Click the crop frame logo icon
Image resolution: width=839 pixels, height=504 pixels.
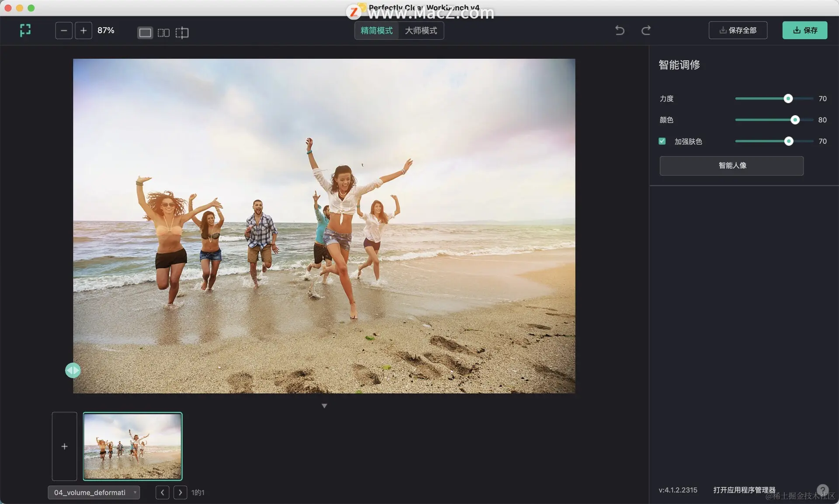tap(25, 30)
